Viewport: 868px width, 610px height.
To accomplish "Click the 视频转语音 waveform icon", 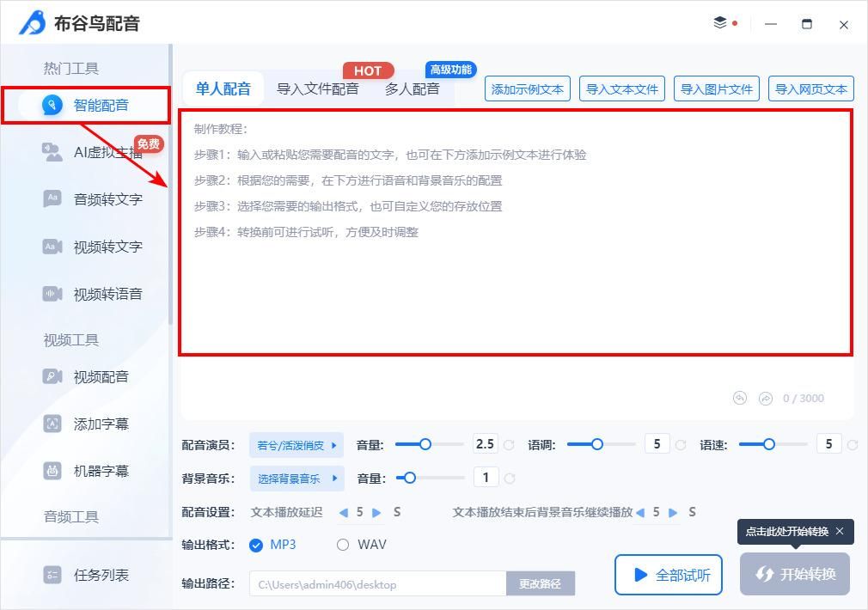I will [x=52, y=294].
